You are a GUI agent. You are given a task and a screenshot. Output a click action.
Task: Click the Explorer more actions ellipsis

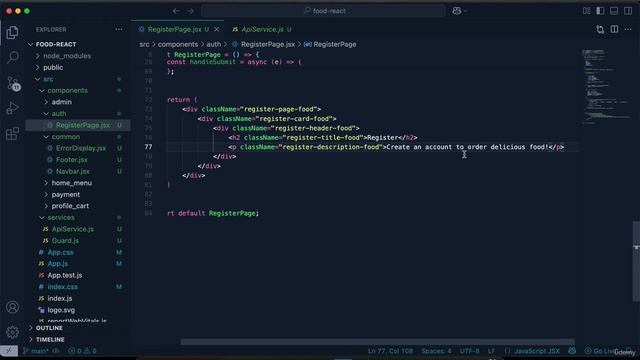(x=119, y=29)
